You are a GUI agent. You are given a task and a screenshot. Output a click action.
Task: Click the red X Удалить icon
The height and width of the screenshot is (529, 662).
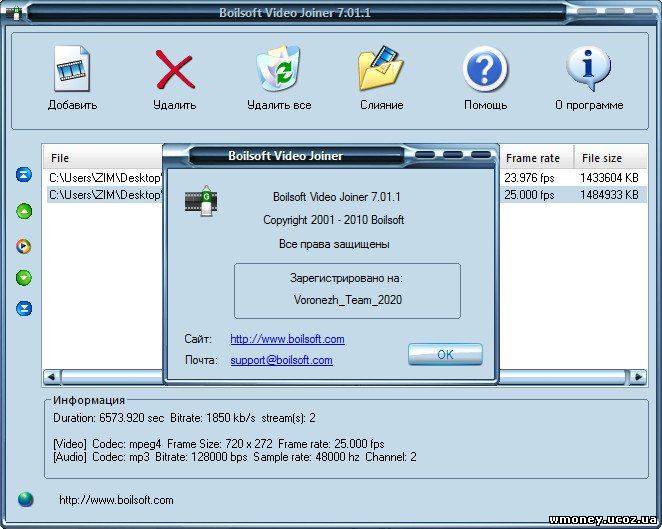pos(175,69)
